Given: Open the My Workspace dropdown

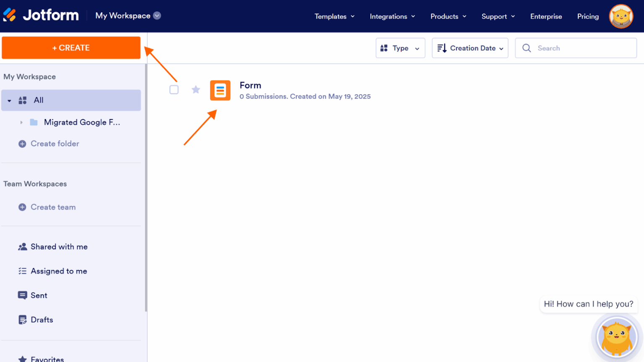Looking at the screenshot, I should 157,15.
